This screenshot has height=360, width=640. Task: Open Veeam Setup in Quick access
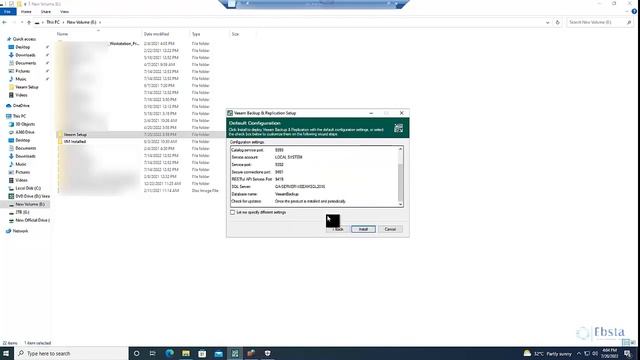coord(27,87)
